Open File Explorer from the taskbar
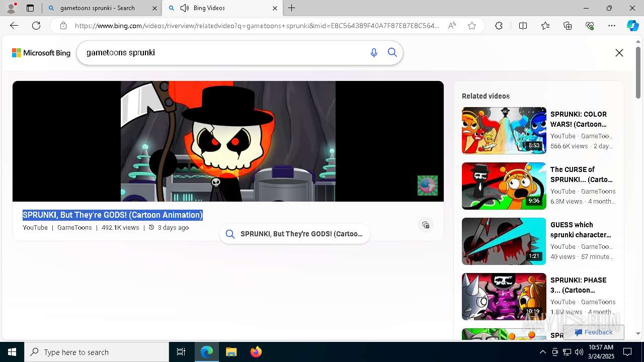This screenshot has width=644, height=362. (231, 352)
